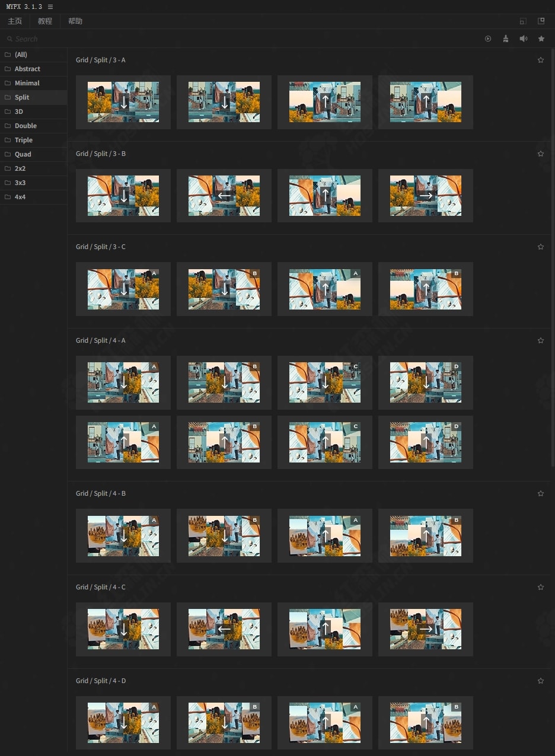
Task: Apply 4 - D preset A with down arrow
Action: pos(123,723)
